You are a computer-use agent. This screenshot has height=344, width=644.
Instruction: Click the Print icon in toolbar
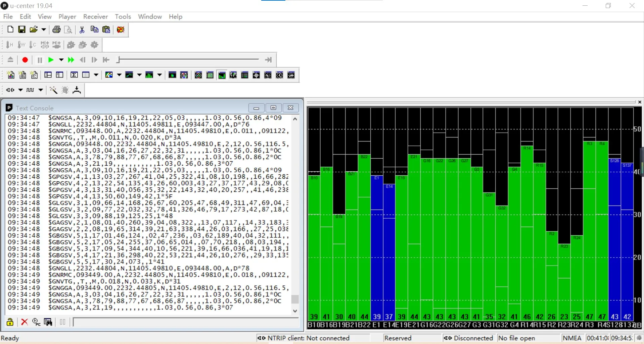pos(56,30)
